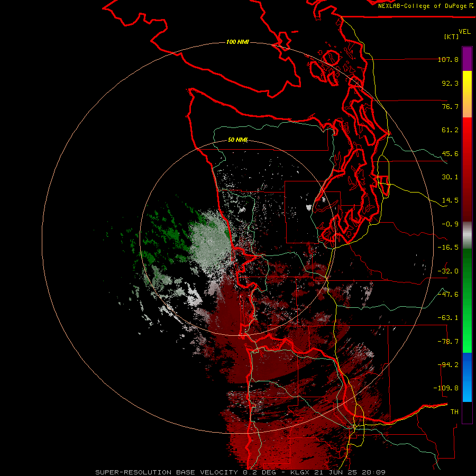Viewport: 476px width, 476px height.
Task: Select the 61.2 scale value
Action: pos(450,130)
